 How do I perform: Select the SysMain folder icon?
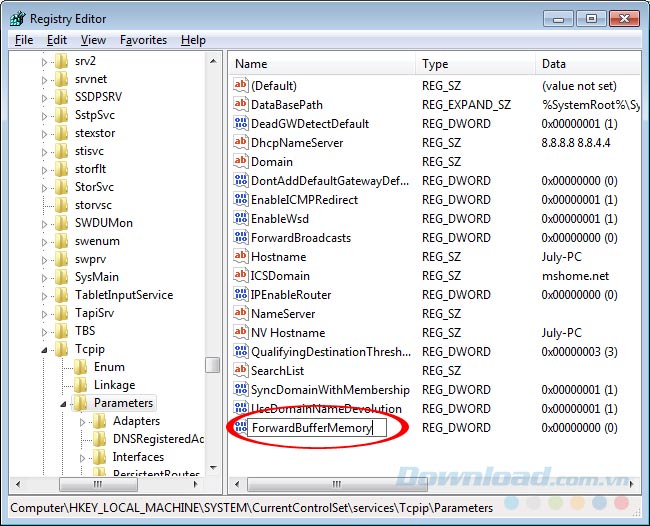click(62, 277)
